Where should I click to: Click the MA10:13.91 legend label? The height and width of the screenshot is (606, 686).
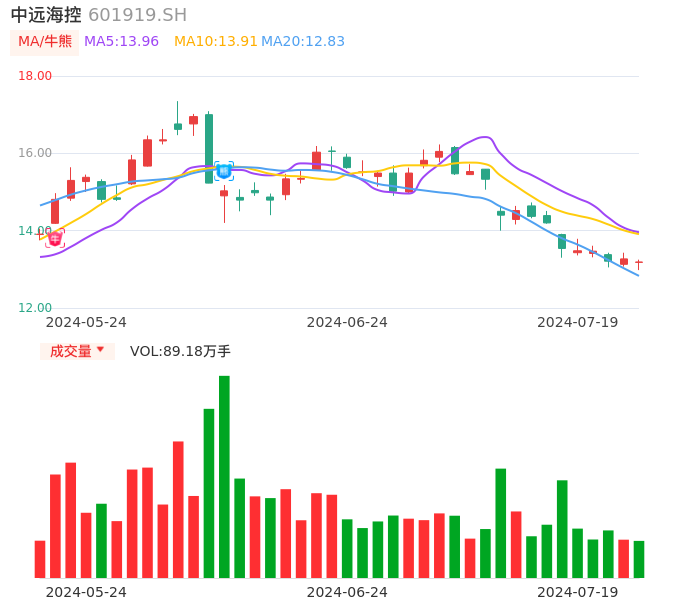coord(215,42)
